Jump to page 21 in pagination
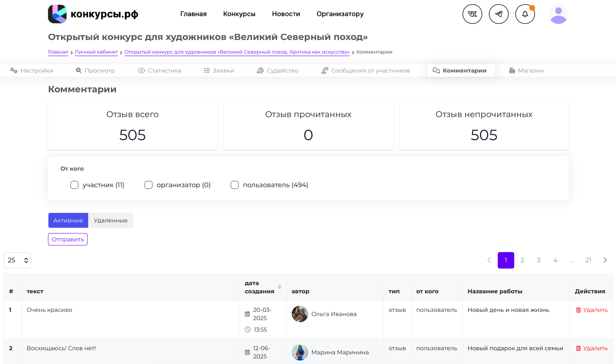The width and height of the screenshot is (616, 364). click(588, 260)
